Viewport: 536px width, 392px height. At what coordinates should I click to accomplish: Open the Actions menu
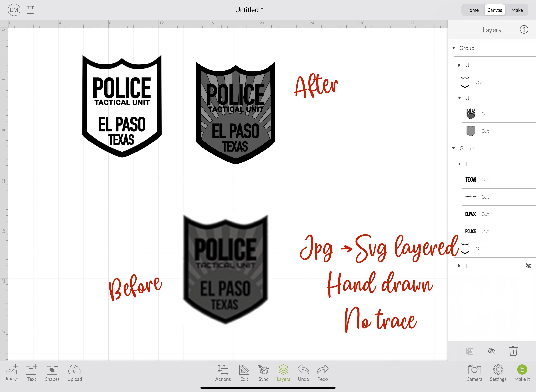coord(223,373)
